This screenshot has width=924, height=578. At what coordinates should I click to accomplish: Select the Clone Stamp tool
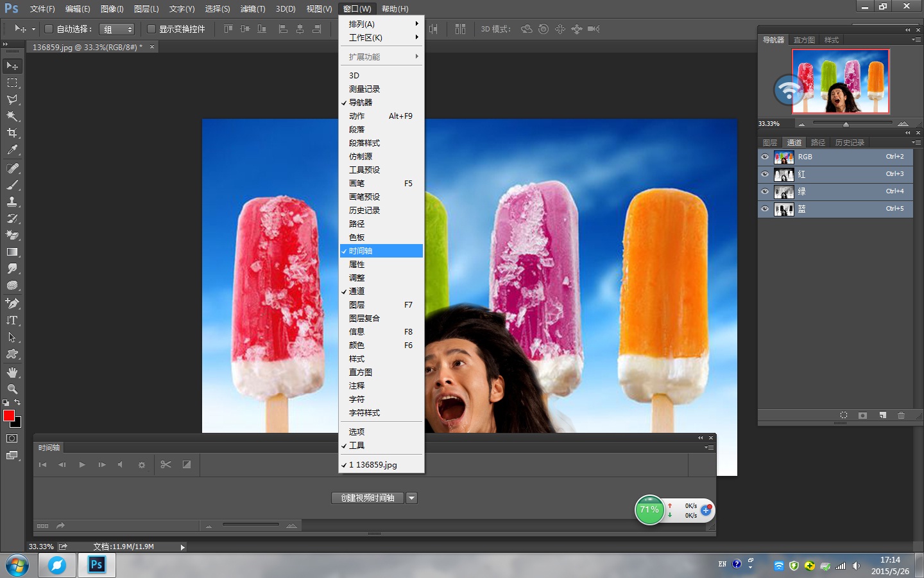[x=12, y=202]
